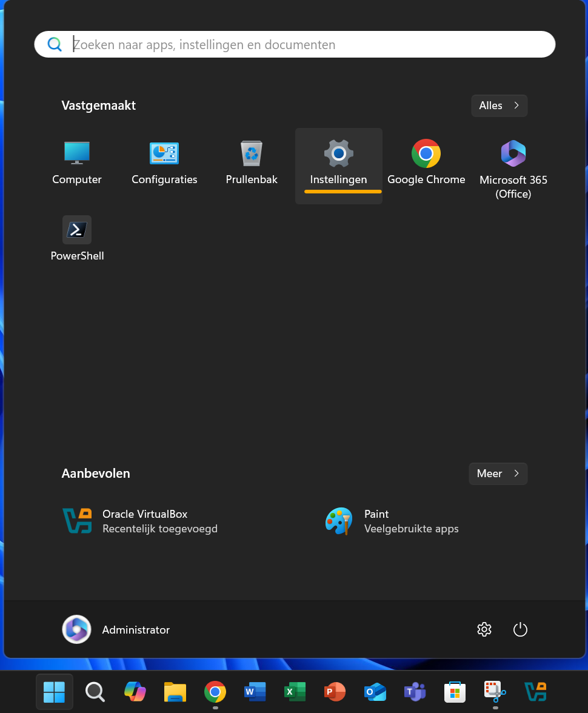The image size is (588, 713).
Task: Open recommended Oracle VirtualBox item
Action: pyautogui.click(x=141, y=521)
